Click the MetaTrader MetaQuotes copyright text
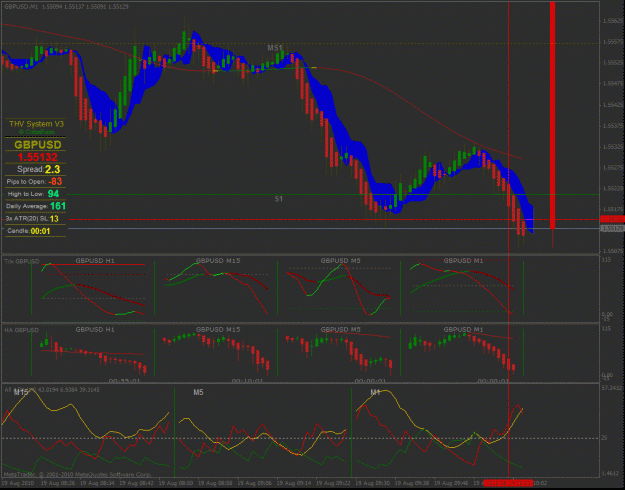Image resolution: width=625 pixels, height=490 pixels. 77,475
